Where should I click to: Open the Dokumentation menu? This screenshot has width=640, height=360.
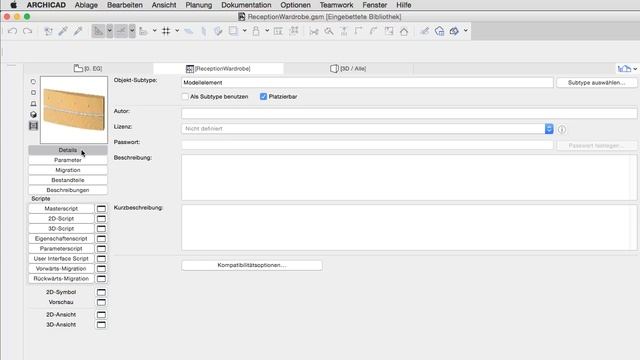[x=246, y=5]
